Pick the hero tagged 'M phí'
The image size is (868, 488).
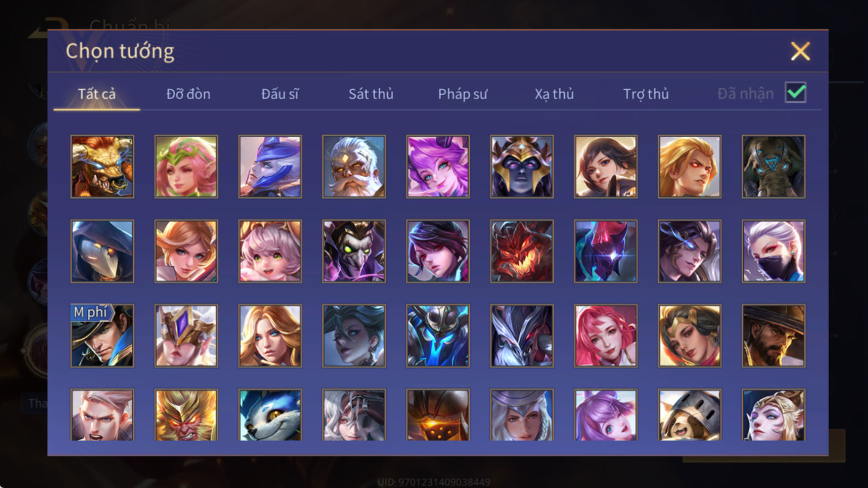tap(102, 336)
